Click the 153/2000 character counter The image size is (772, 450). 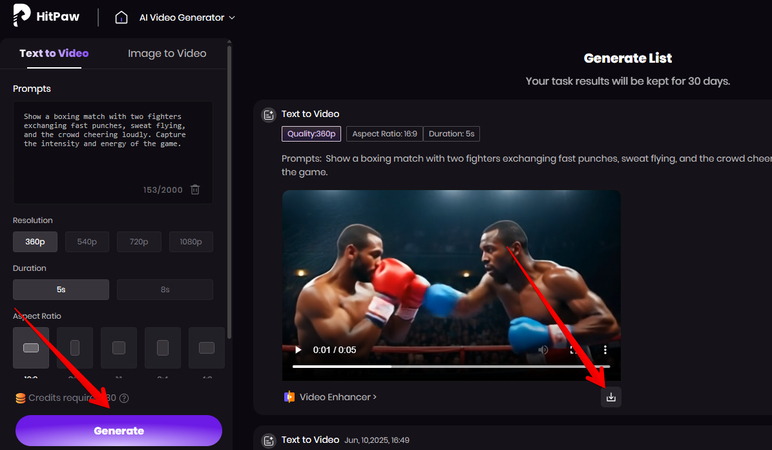pos(163,190)
